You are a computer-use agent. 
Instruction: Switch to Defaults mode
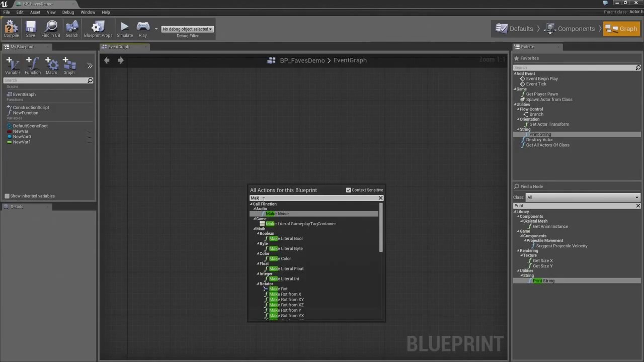[515, 29]
